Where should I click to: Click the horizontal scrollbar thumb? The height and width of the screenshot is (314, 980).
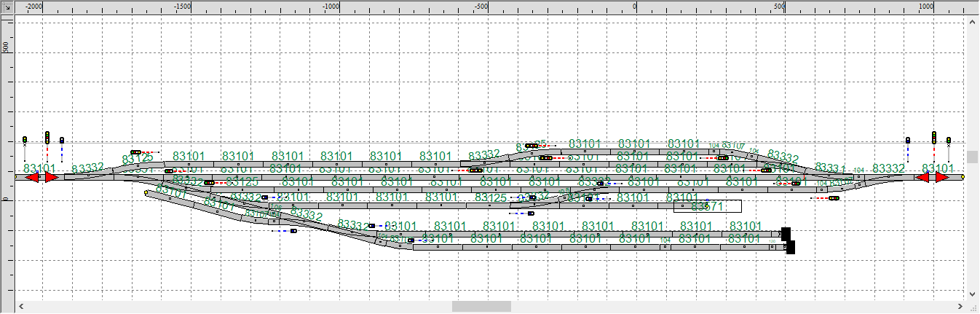click(x=481, y=307)
